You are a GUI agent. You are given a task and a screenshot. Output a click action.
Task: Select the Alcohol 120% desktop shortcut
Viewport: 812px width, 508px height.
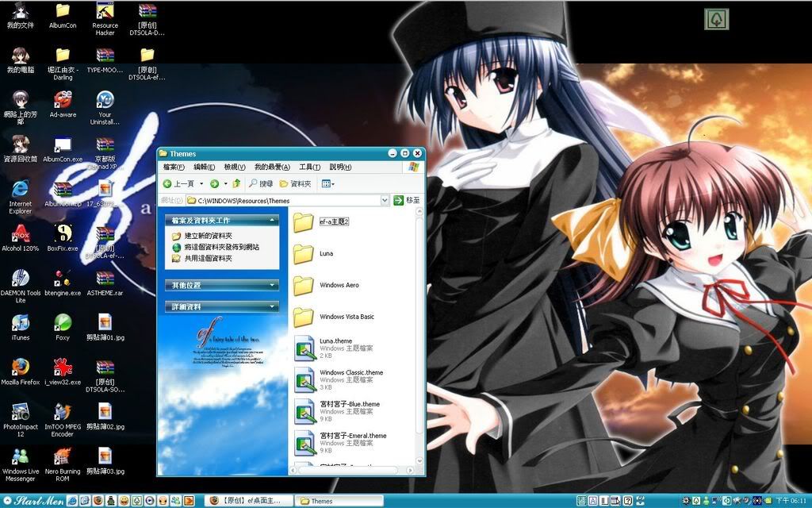tap(20, 238)
